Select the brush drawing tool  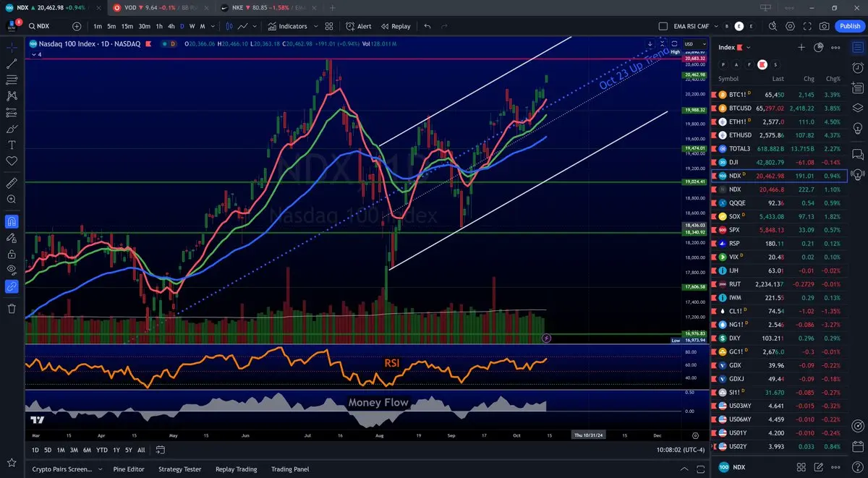point(12,129)
